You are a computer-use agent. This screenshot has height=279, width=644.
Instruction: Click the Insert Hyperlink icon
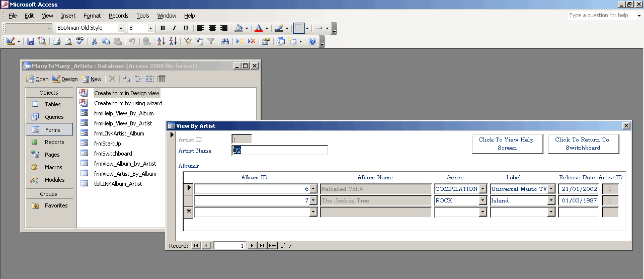coord(146,42)
